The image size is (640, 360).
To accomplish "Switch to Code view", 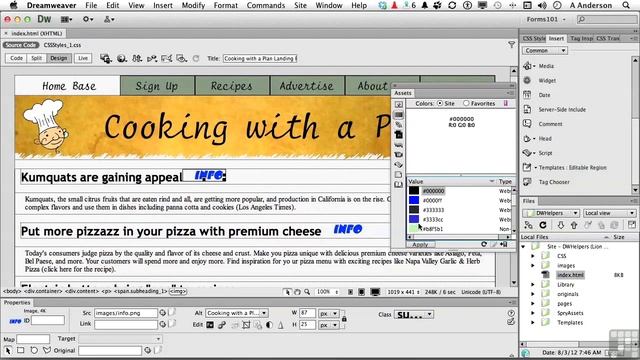I will pos(16,58).
